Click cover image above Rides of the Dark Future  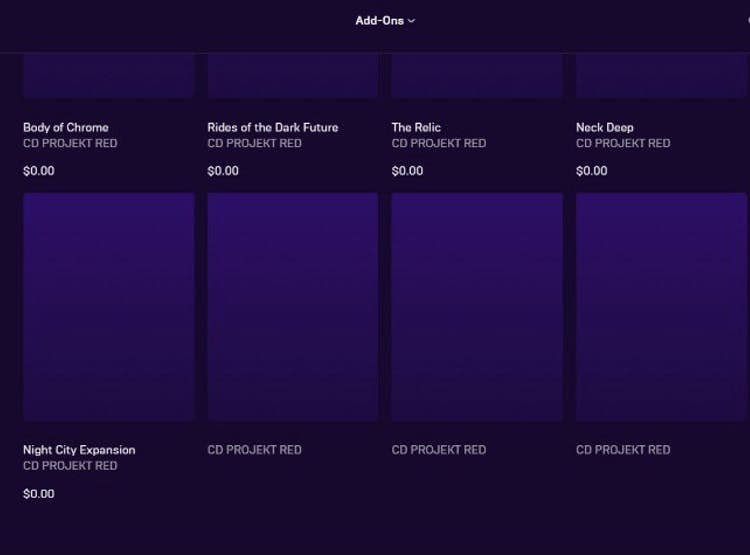pos(293,76)
